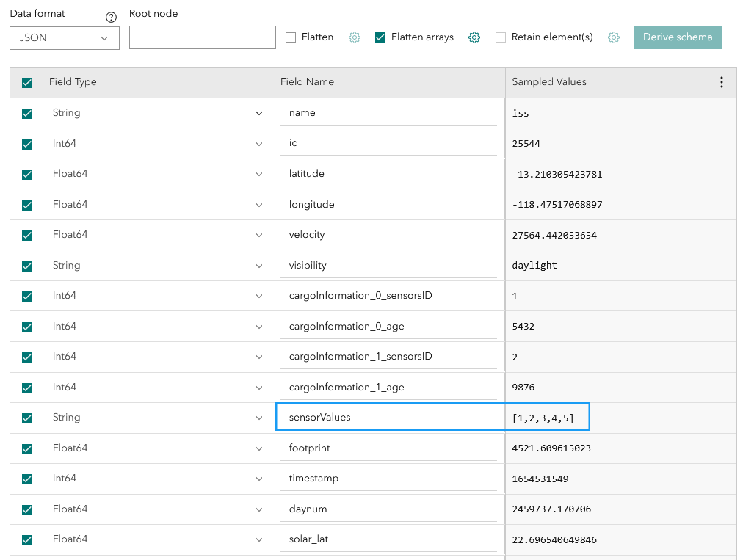Open Retain element(s) settings gear icon

(614, 37)
